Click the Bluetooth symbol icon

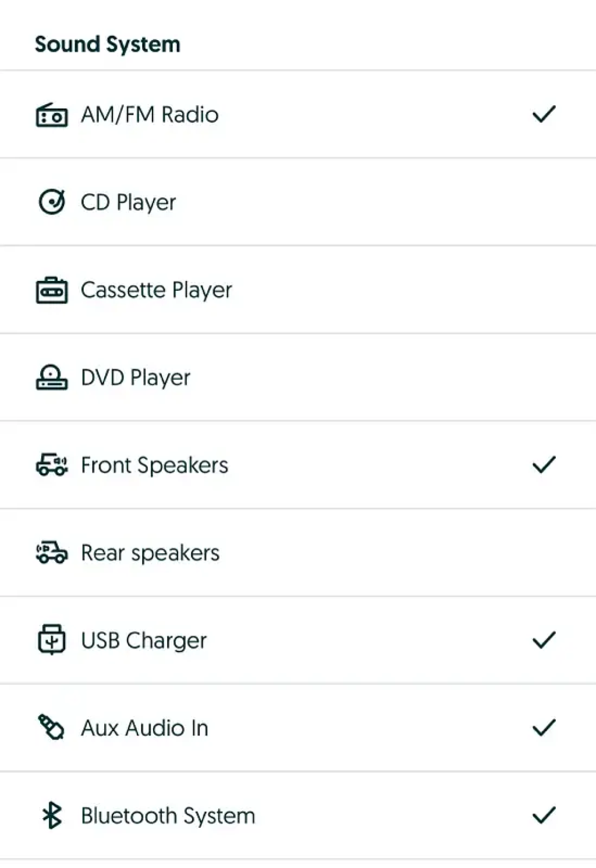(52, 815)
